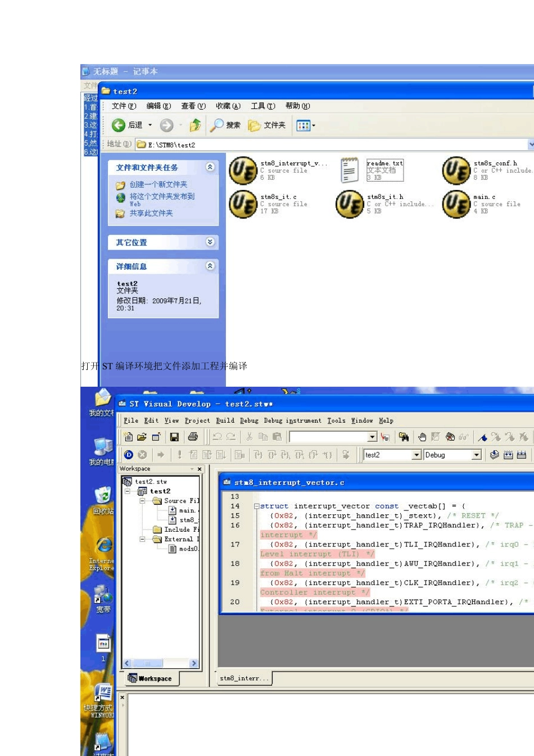Open the Project menu
This screenshot has height=756, width=534.
click(197, 420)
